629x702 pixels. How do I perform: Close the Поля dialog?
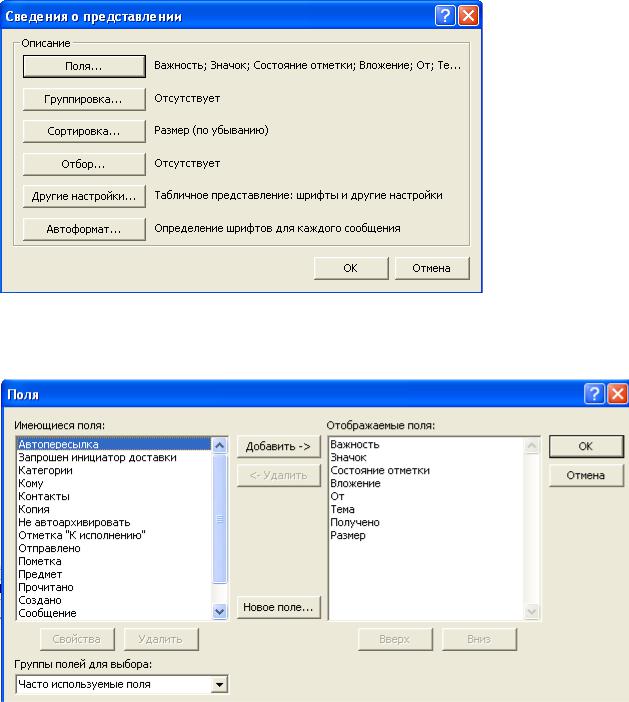pos(618,394)
